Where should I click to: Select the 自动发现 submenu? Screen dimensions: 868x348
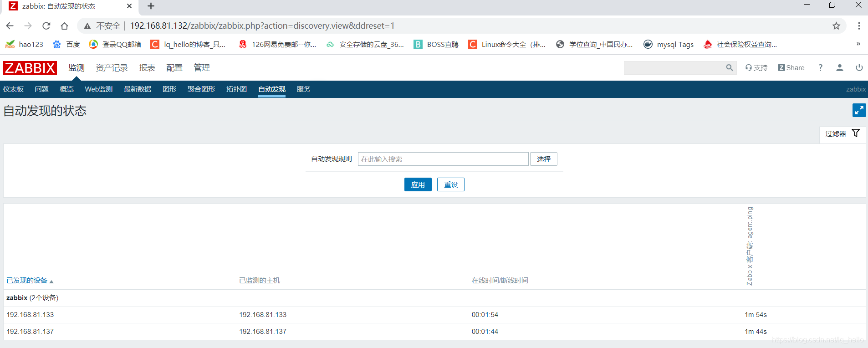[272, 89]
